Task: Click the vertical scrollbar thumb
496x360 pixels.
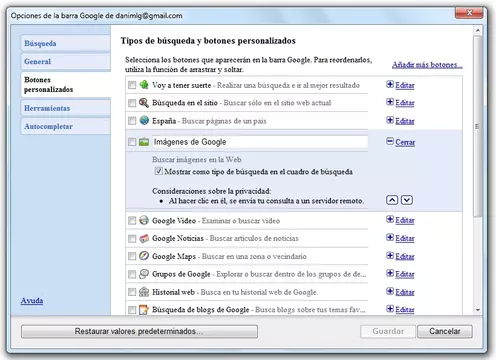Action: pos(477,127)
